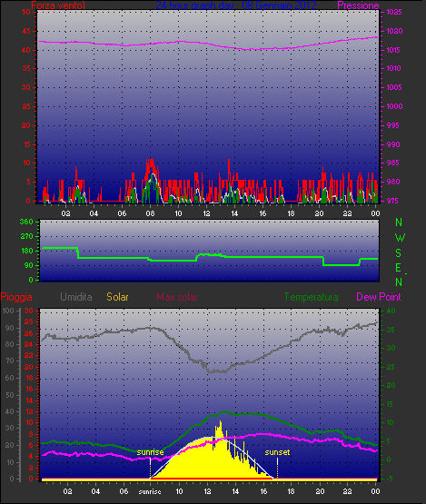Click the 24 hour graph day title
Screen dimensions: 426x504
tap(236, 5)
